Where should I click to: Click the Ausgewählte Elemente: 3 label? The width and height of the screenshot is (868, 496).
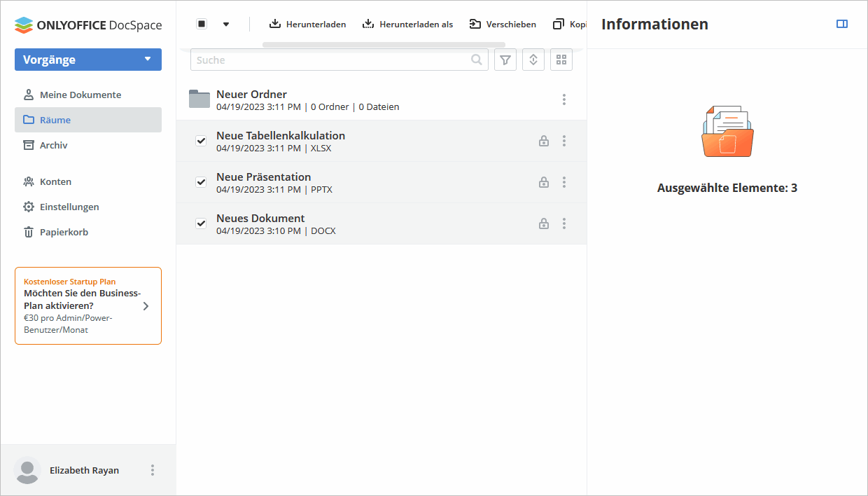727,188
